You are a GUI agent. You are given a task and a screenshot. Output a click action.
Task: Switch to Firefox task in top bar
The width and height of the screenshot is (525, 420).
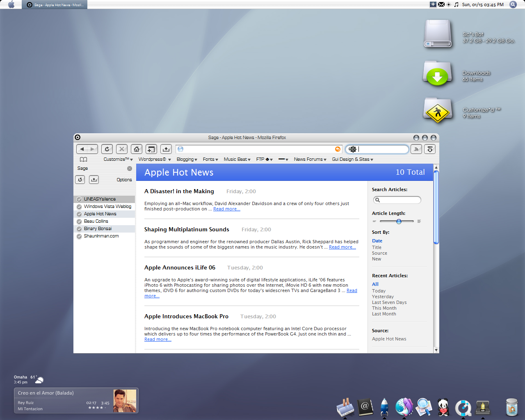[x=55, y=5]
